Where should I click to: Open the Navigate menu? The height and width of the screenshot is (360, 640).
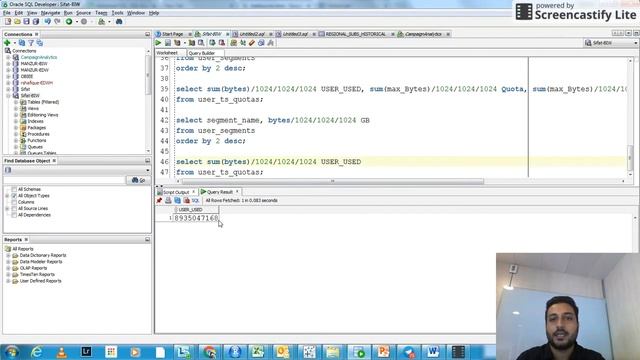50,13
